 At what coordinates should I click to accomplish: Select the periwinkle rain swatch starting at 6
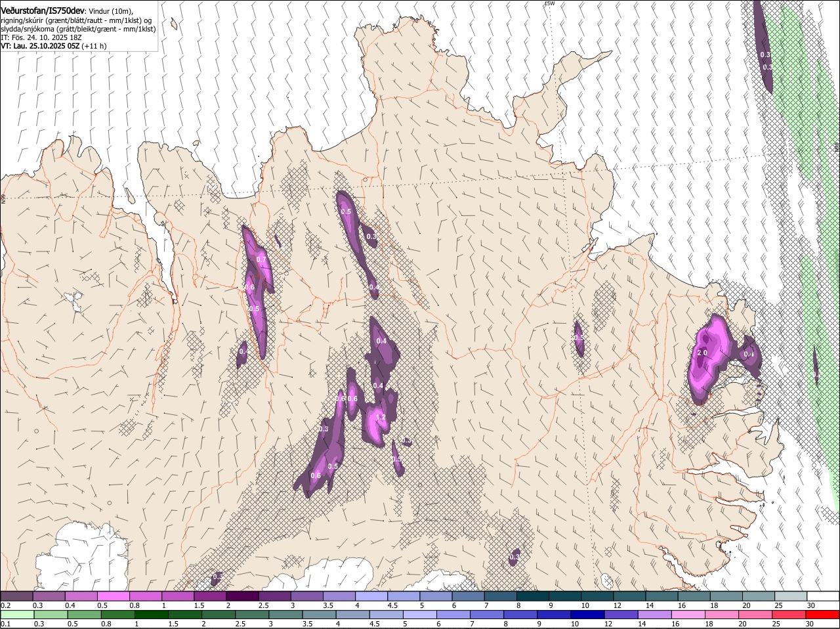(453, 615)
